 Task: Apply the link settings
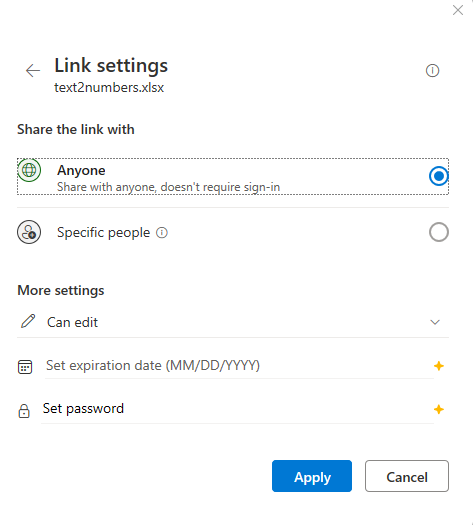coord(312,476)
